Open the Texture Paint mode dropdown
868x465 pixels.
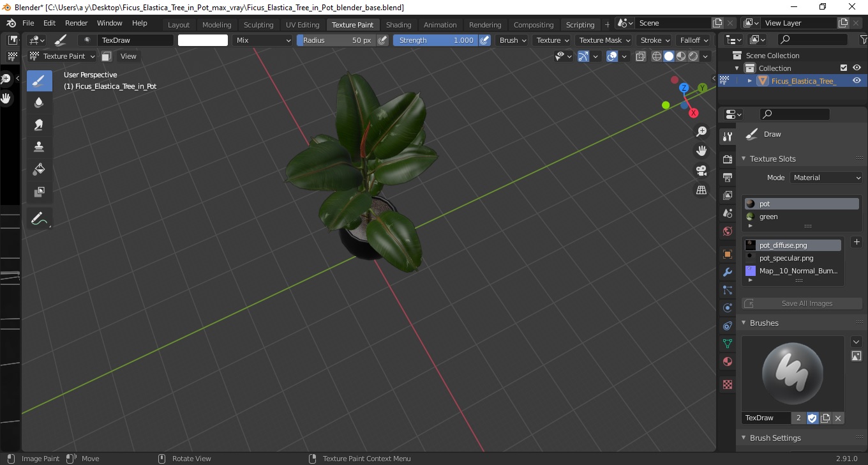pyautogui.click(x=63, y=56)
